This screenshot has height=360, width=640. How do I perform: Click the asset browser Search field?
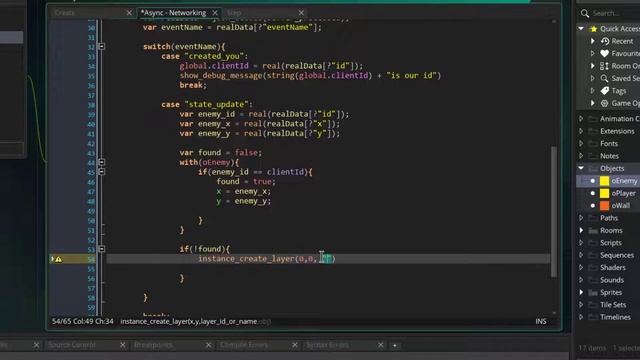click(x=616, y=13)
